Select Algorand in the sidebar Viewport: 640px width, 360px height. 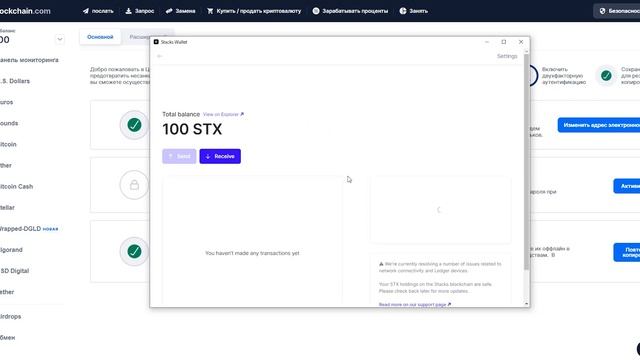click(x=11, y=250)
